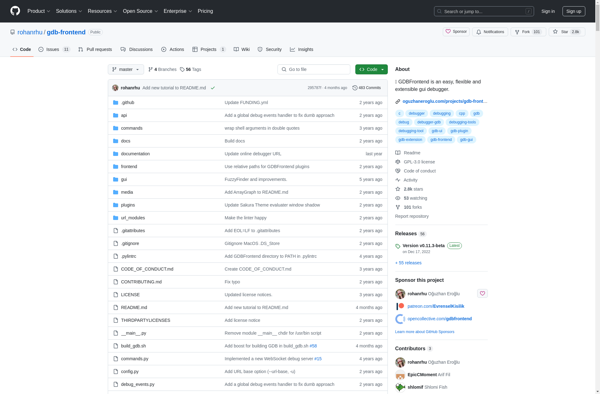Click the link icon beside project URL
Screen dimensions: 600x394
[398, 101]
